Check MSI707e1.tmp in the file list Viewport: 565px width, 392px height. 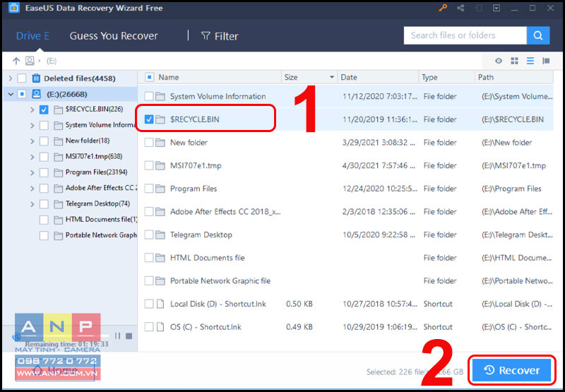pyautogui.click(x=149, y=166)
